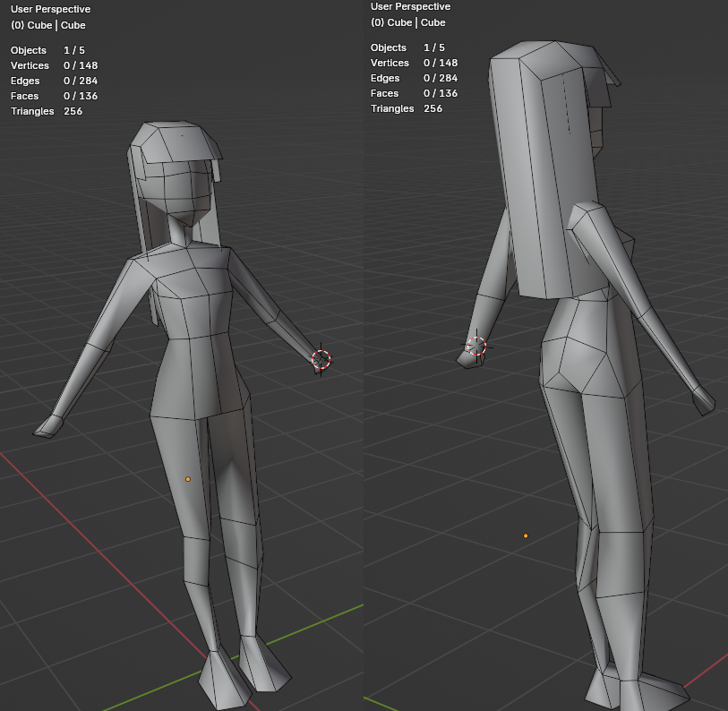Select the orange origin dot in right viewport
728x711 pixels.
click(526, 535)
